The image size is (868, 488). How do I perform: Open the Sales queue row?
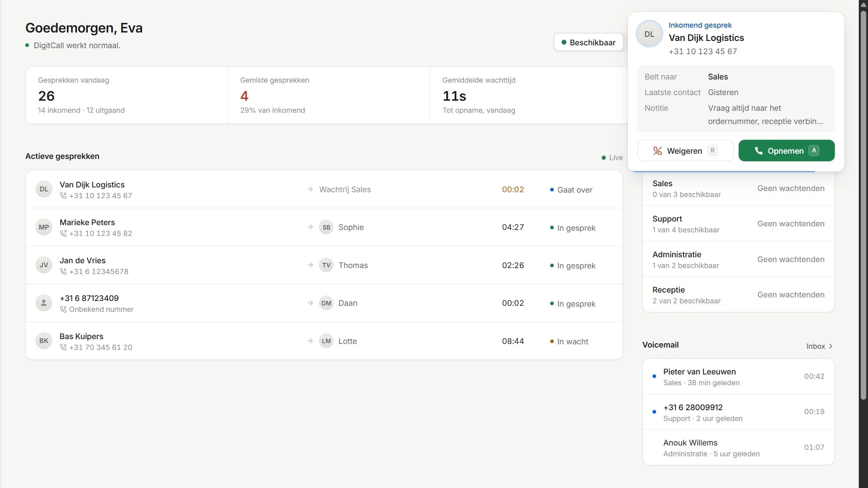[x=738, y=189]
